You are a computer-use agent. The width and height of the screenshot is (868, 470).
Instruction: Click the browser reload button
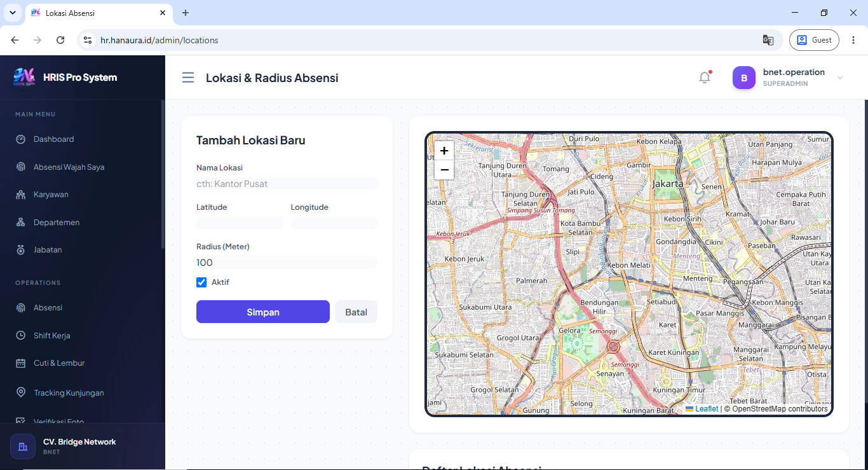tap(60, 40)
